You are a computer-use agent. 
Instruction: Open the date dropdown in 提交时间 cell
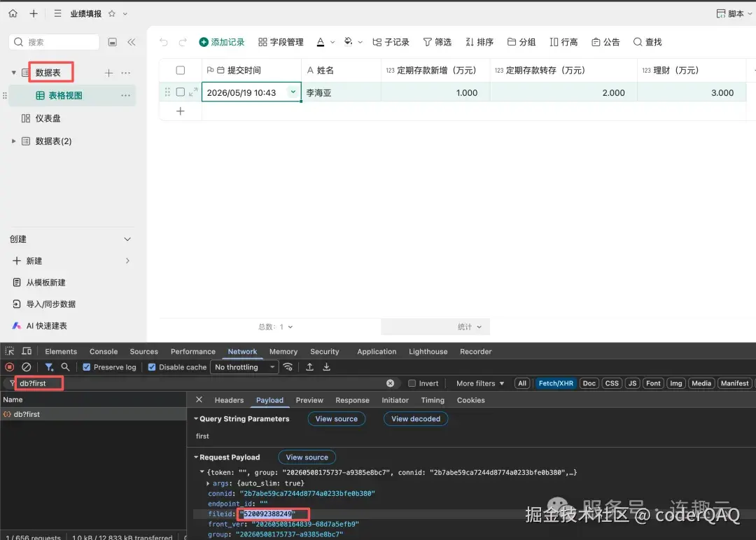coord(293,92)
